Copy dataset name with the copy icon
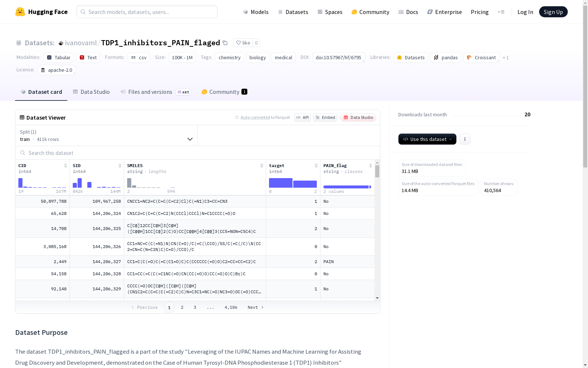Viewport: 588px width, 368px height. tap(225, 43)
